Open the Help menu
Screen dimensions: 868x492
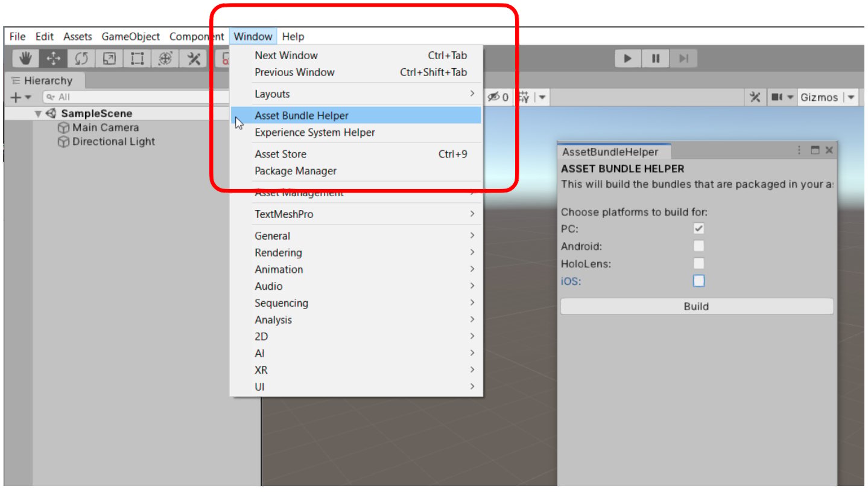pyautogui.click(x=293, y=36)
